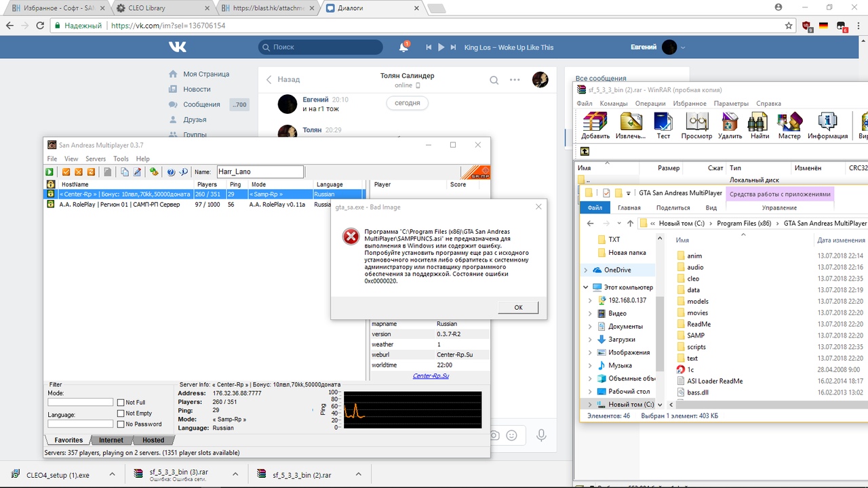
Task: Click OK in the Bad Image dialog
Action: (x=518, y=307)
